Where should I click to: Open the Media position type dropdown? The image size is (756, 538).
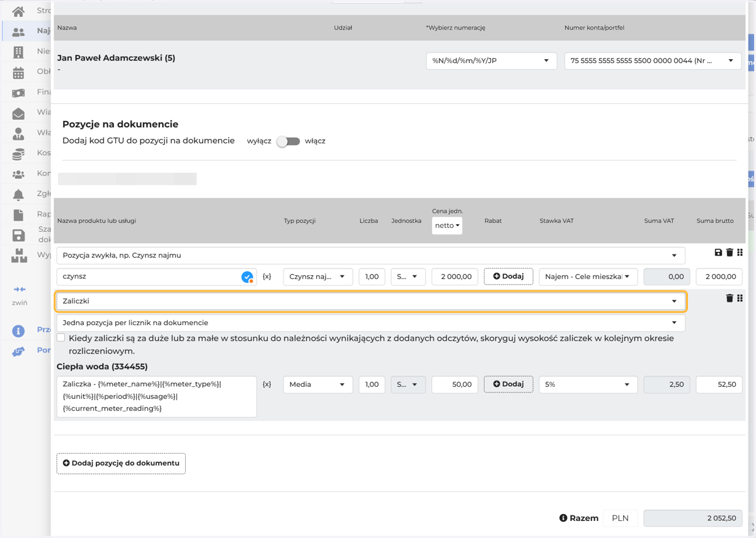(x=318, y=384)
